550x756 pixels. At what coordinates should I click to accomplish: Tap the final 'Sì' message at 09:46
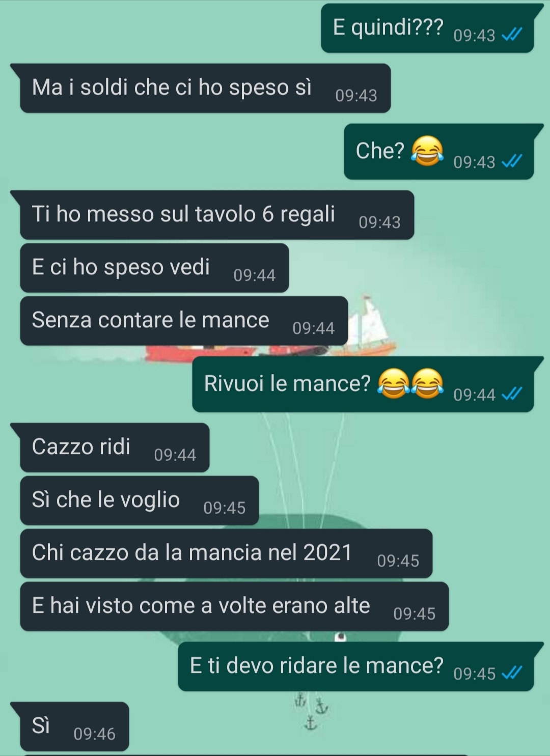pos(74,726)
